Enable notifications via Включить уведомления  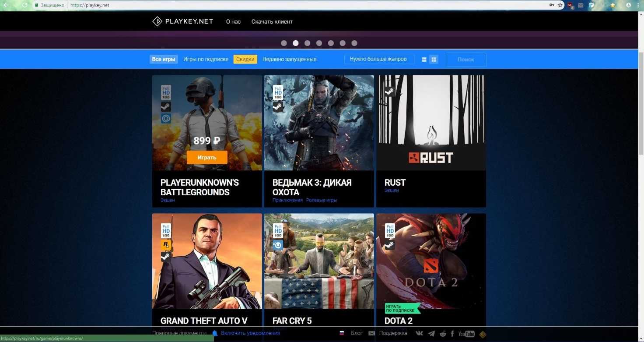250,333
